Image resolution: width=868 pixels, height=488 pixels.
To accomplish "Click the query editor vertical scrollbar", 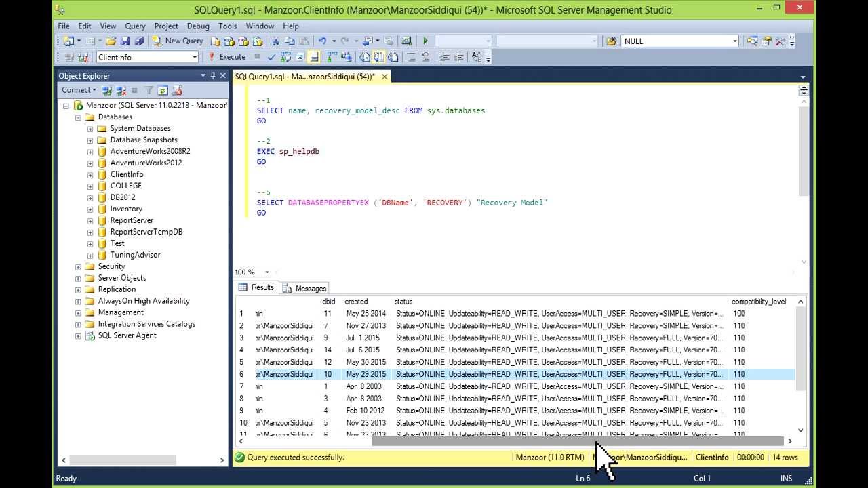I will pyautogui.click(x=804, y=150).
